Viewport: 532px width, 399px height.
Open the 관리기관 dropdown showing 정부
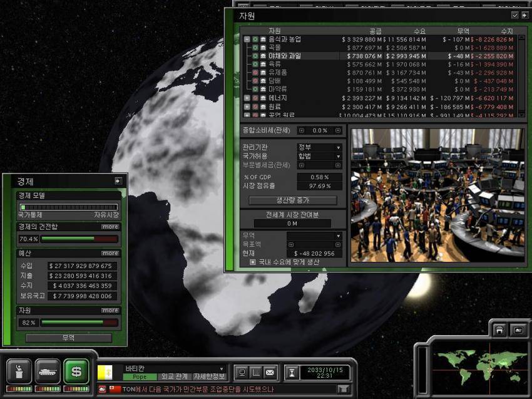[x=319, y=147]
